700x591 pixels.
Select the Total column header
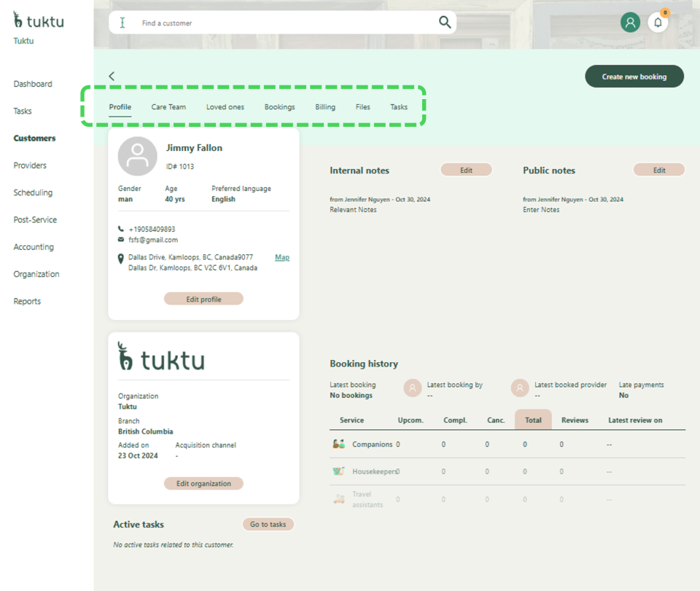click(533, 420)
